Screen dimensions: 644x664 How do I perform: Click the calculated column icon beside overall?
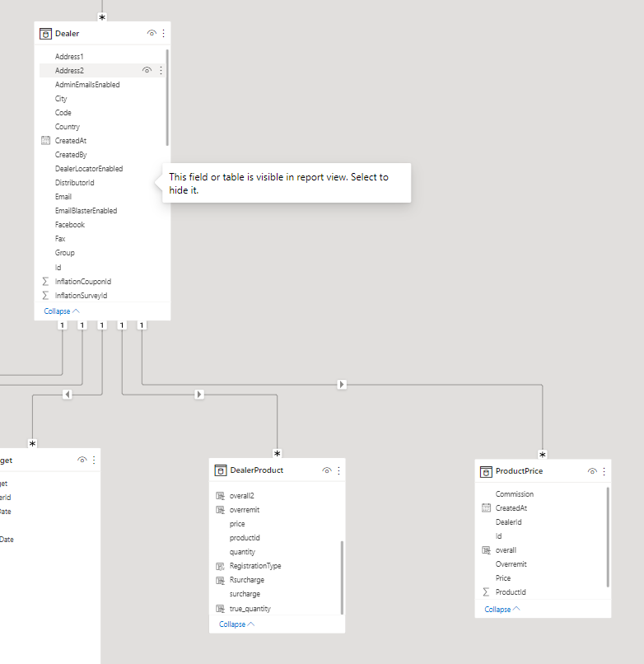coord(487,550)
